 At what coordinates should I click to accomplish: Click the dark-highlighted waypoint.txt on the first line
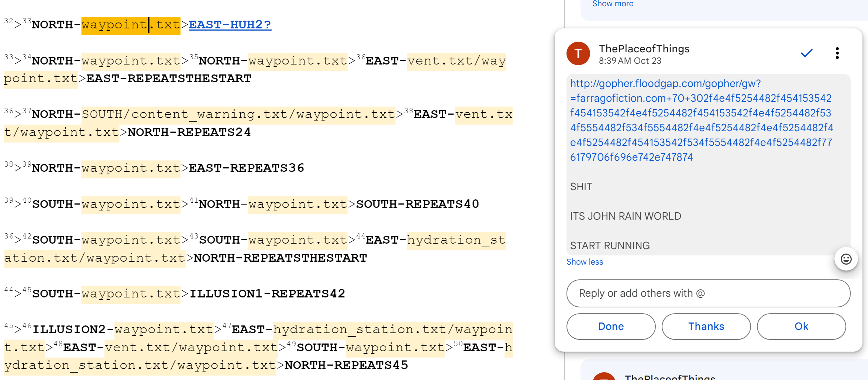coord(131,25)
